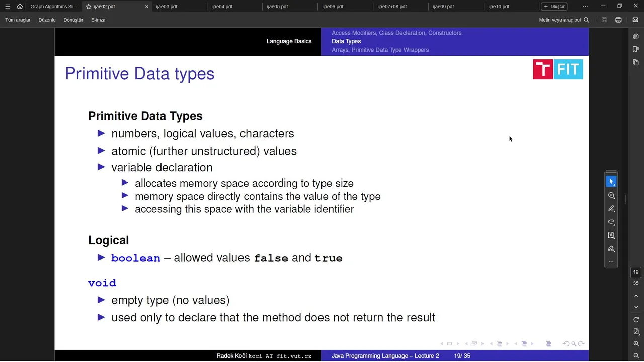Open the bookmarks panel

pos(636,49)
